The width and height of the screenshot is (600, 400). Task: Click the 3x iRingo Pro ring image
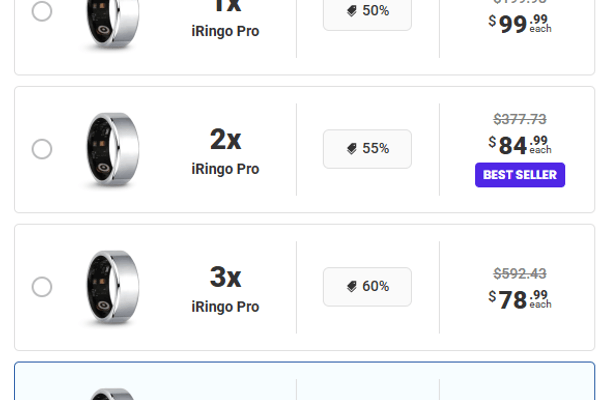tap(111, 287)
